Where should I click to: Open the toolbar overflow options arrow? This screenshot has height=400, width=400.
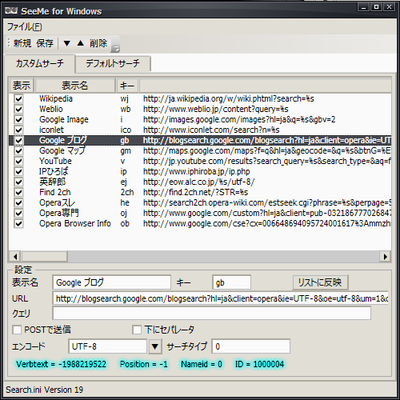115,49
